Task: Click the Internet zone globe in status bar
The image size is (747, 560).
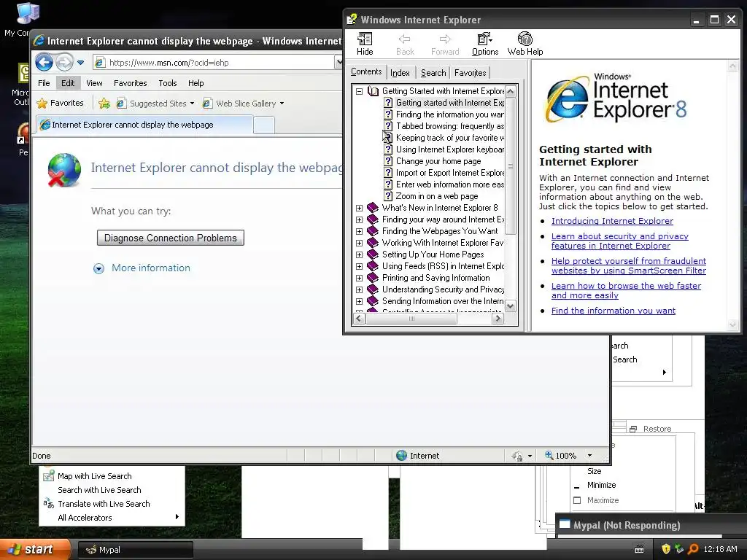Action: tap(402, 456)
